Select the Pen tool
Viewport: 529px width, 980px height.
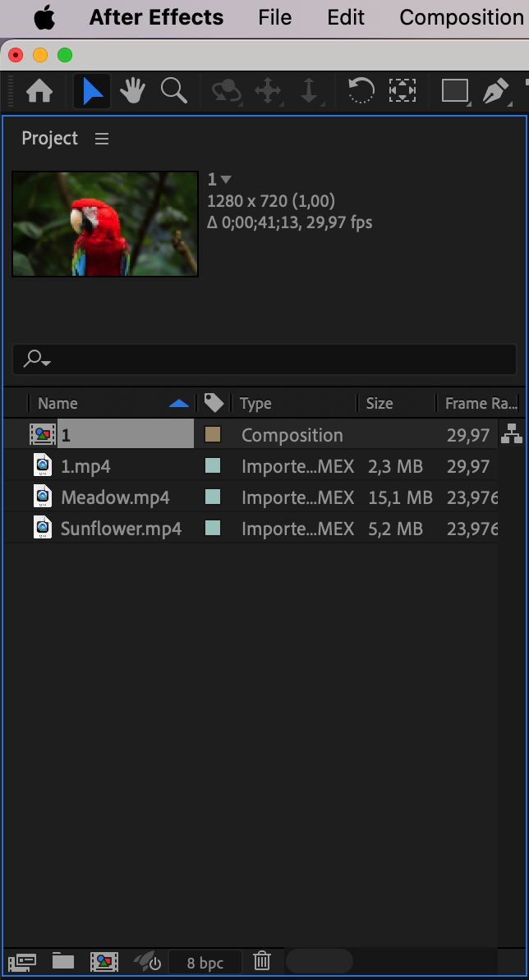coord(495,91)
